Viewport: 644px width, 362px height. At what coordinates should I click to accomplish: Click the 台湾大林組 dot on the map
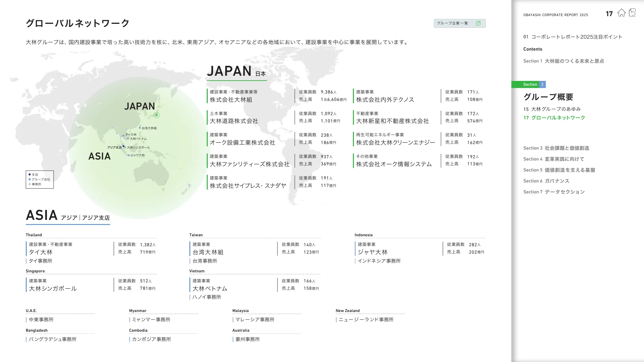pos(140,128)
